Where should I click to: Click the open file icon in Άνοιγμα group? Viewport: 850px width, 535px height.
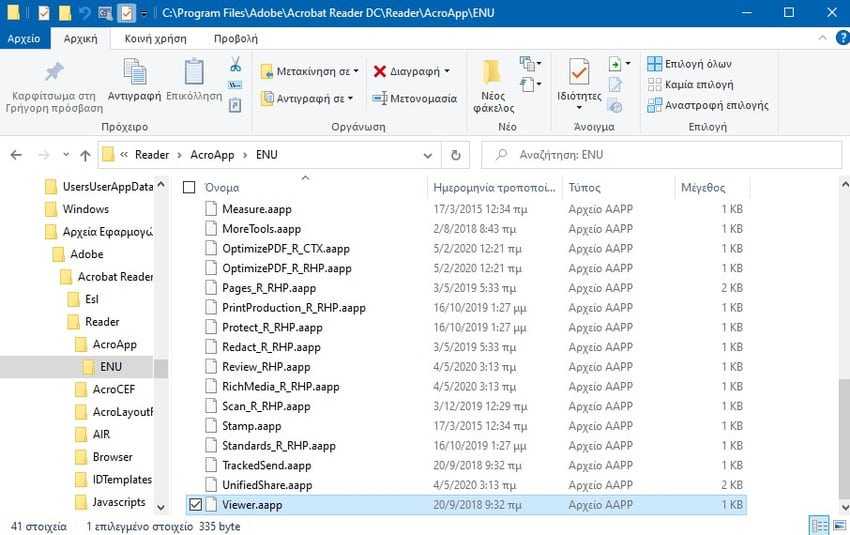[x=615, y=64]
